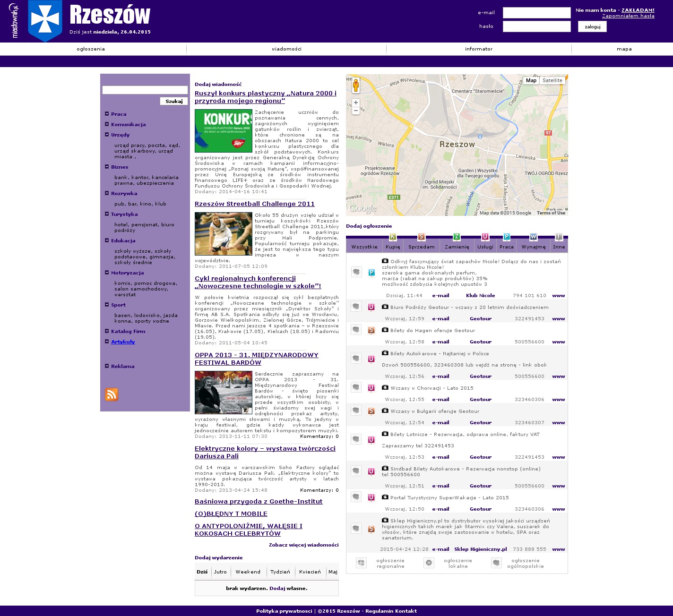The image size is (673, 616).
Task: Show events for Tydzień
Action: [280, 572]
